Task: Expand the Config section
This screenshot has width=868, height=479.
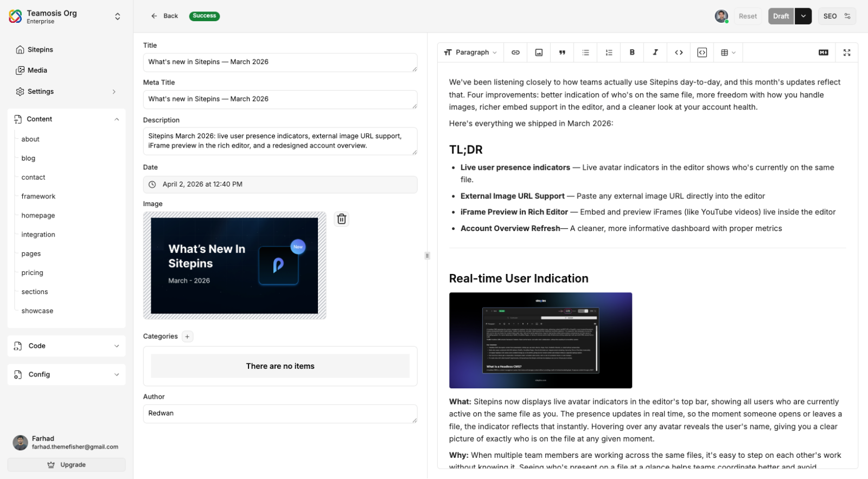Action: pyautogui.click(x=66, y=375)
